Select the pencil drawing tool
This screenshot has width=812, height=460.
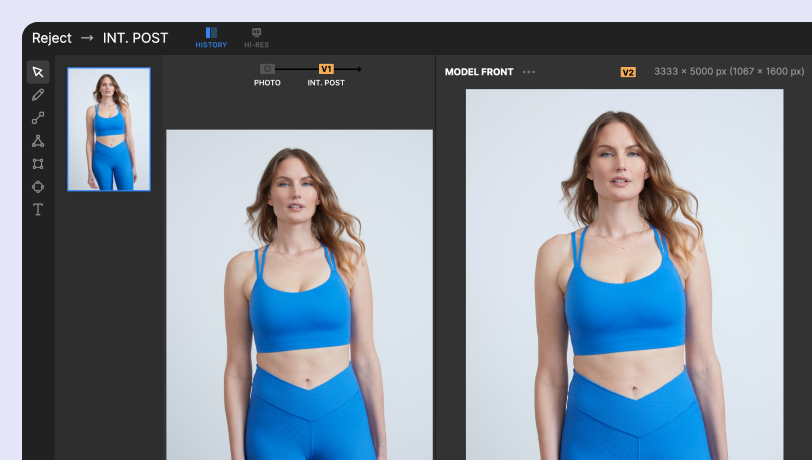(38, 95)
